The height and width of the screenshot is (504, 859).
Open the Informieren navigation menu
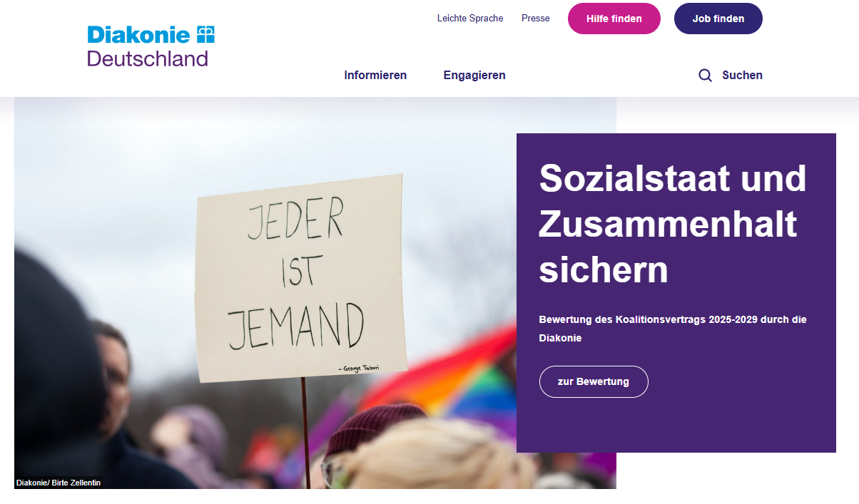[x=375, y=75]
